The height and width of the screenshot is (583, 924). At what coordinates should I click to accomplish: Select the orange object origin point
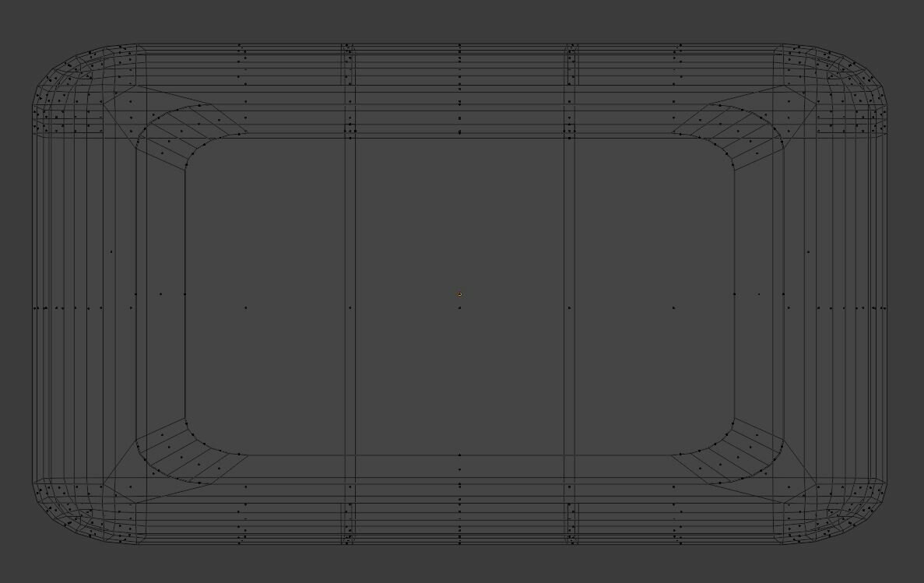[x=459, y=293]
